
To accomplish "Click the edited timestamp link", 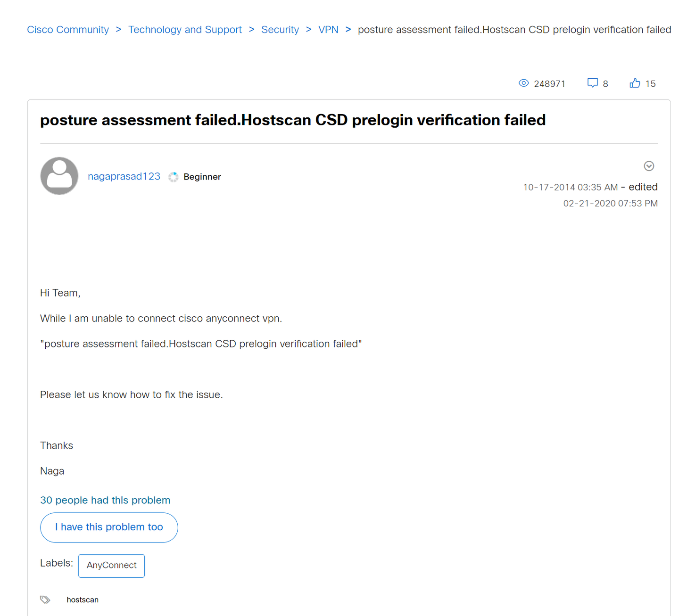I will click(643, 187).
